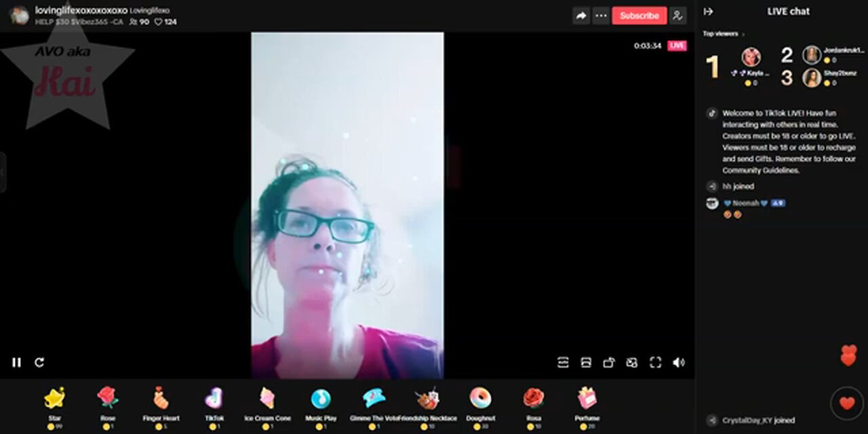The height and width of the screenshot is (434, 868).
Task: Send a Perfume gift
Action: 587,408
